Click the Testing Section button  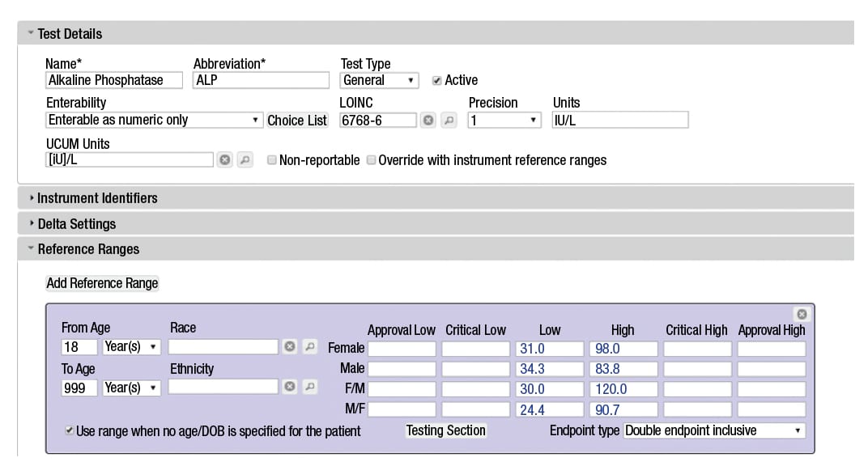pyautogui.click(x=446, y=431)
